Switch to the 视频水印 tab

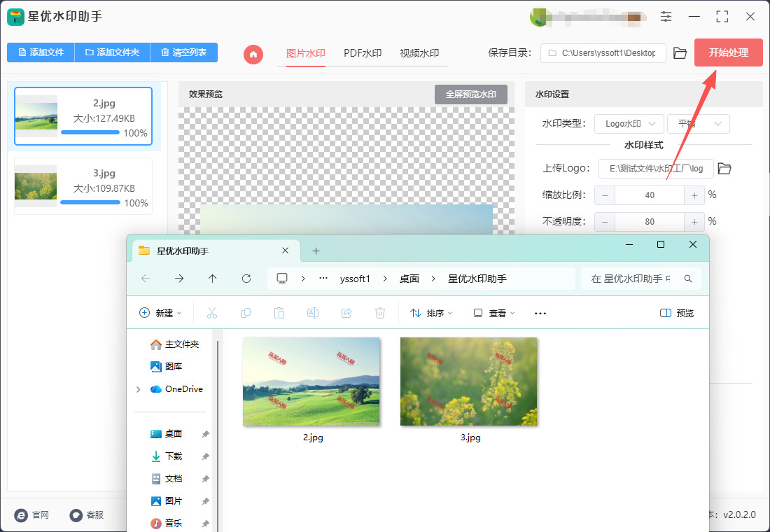pyautogui.click(x=419, y=53)
